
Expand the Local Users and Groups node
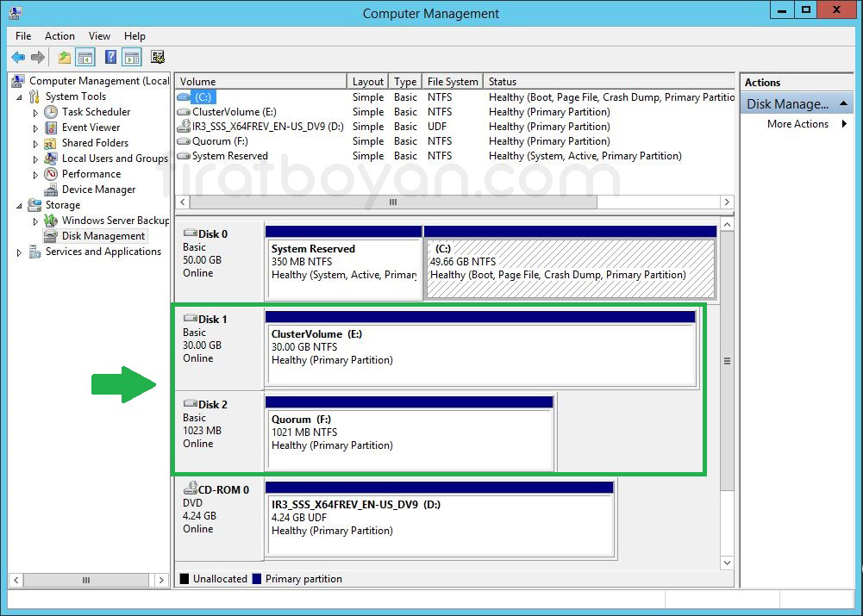35,159
